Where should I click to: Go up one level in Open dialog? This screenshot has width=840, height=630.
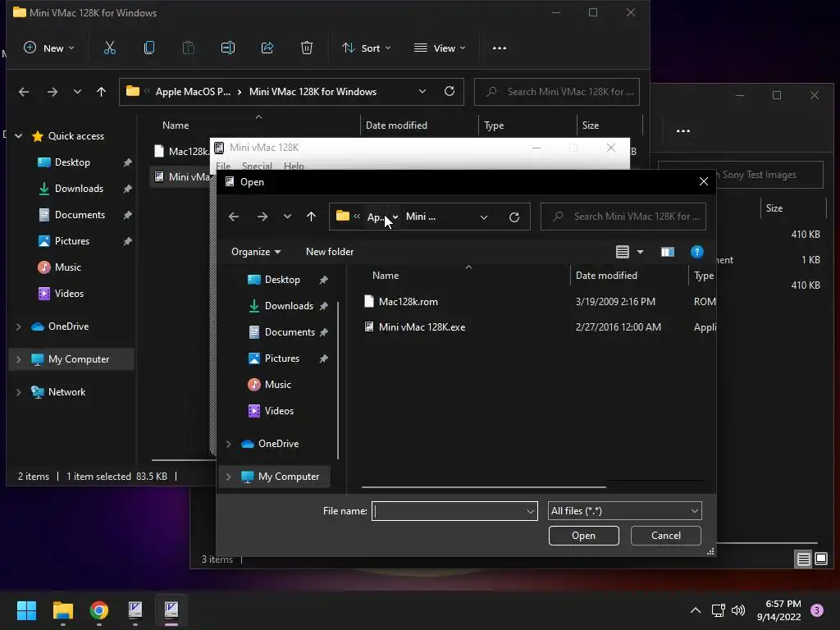point(311,217)
